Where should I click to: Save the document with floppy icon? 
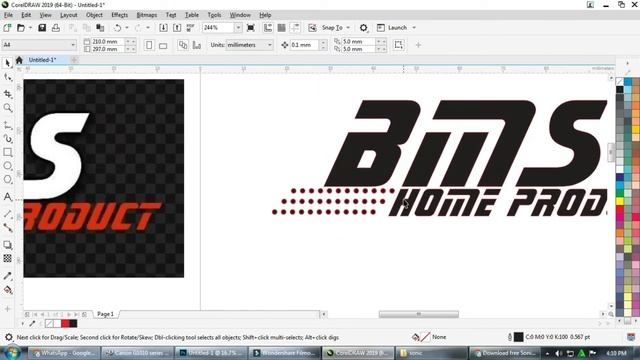tap(42, 28)
